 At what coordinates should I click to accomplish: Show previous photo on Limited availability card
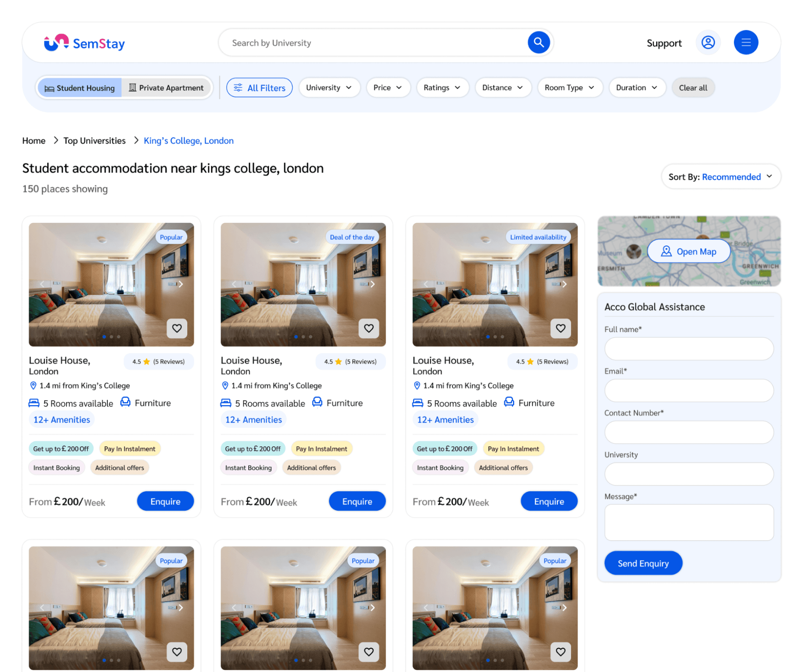pos(426,284)
